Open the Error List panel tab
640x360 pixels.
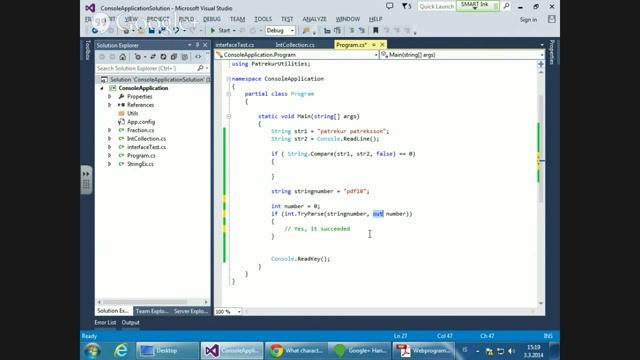pyautogui.click(x=105, y=322)
